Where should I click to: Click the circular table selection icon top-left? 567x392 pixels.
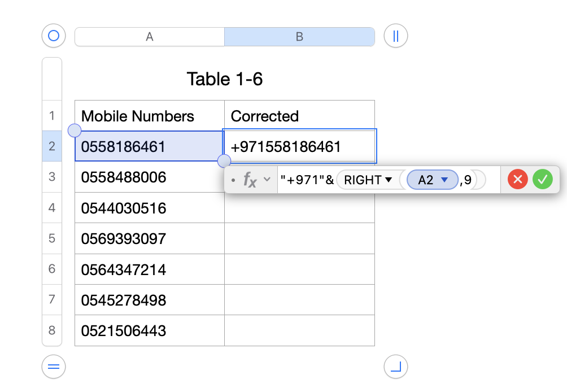click(x=53, y=36)
